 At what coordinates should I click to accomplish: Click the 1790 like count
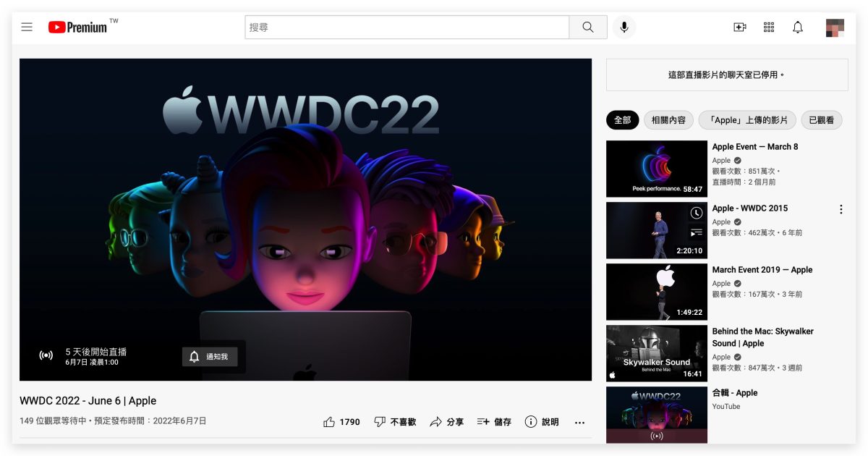[x=350, y=422]
